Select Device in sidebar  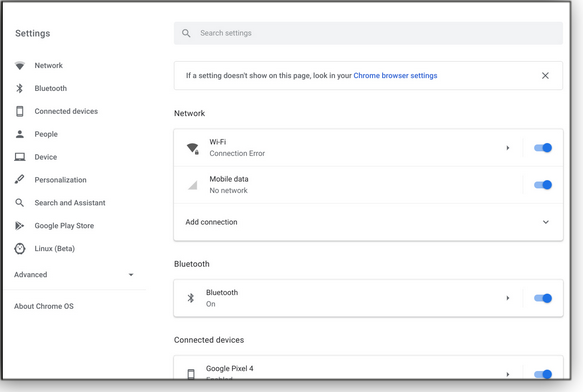click(46, 157)
